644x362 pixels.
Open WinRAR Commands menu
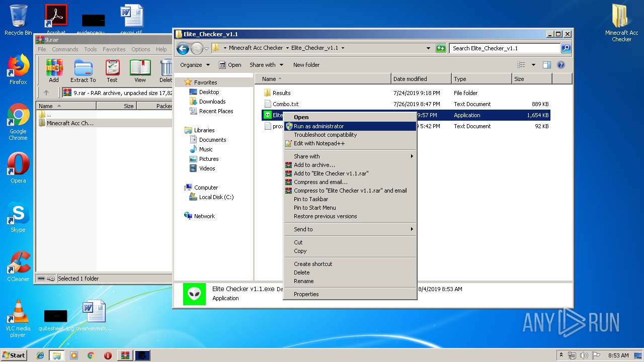(65, 49)
